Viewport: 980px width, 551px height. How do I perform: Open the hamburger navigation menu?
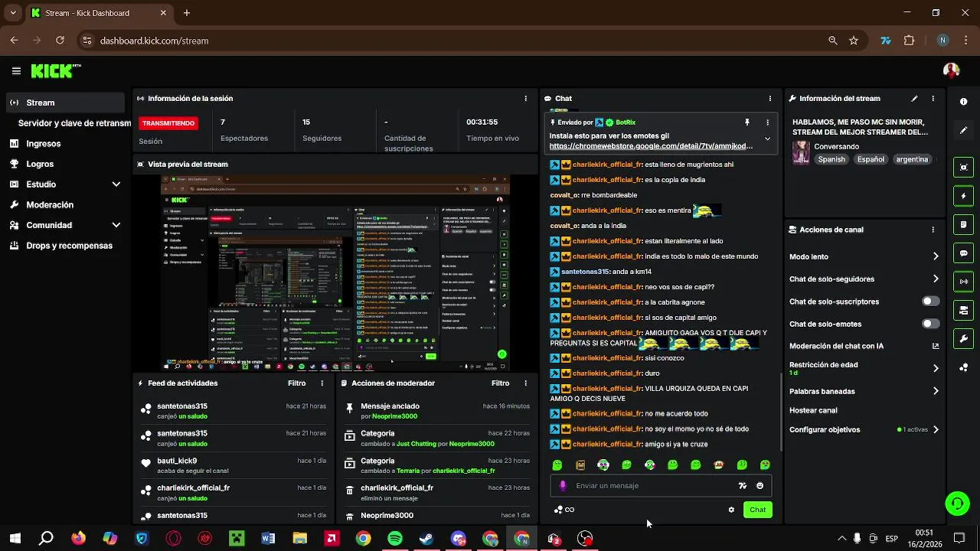pyautogui.click(x=16, y=71)
